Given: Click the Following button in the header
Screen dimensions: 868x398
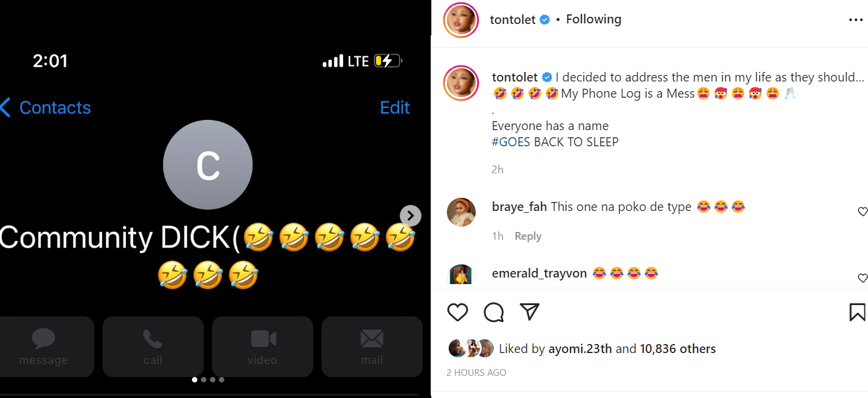Looking at the screenshot, I should [593, 19].
